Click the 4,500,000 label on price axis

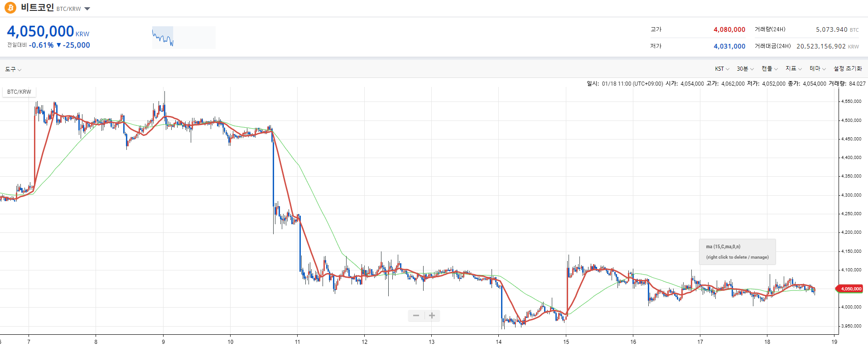click(851, 120)
